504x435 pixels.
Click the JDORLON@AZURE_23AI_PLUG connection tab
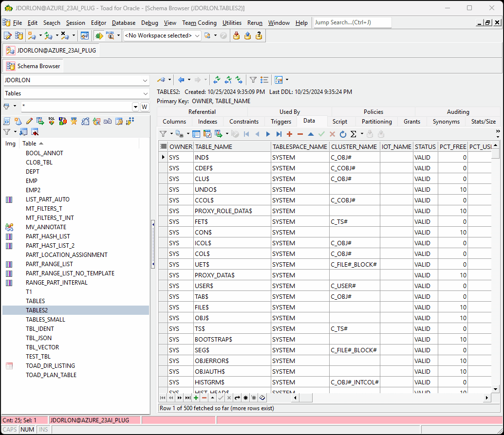point(52,51)
